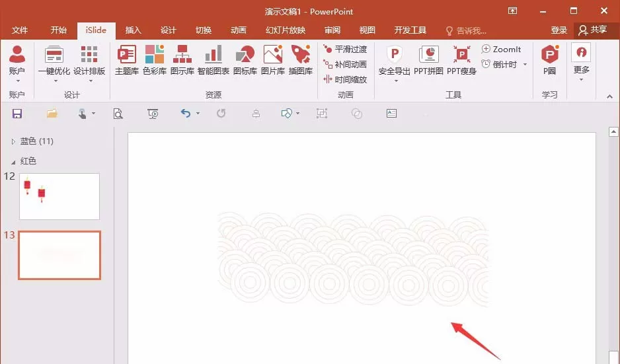Image resolution: width=620 pixels, height=364 pixels.
Task: Click the 一键优化 icon
Action: click(x=54, y=55)
